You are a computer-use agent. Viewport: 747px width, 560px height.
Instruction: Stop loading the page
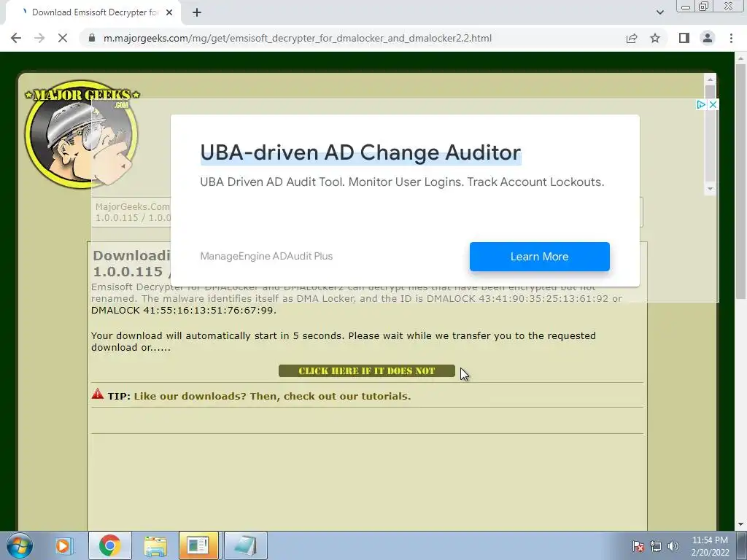point(63,38)
